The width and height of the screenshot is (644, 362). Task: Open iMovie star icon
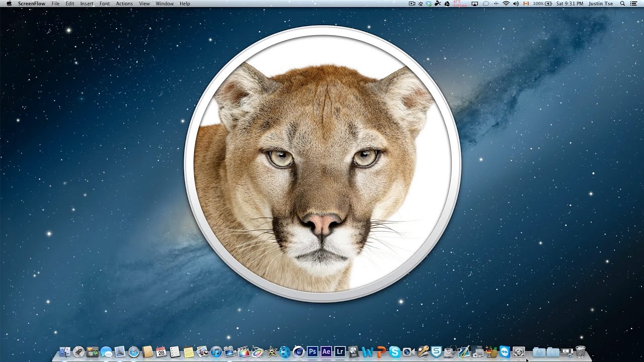271,352
